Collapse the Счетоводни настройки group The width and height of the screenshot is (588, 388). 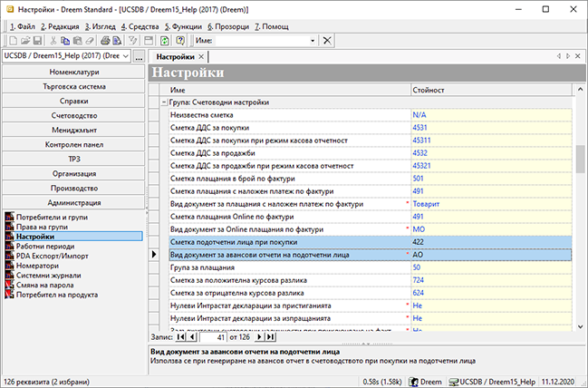coord(162,103)
